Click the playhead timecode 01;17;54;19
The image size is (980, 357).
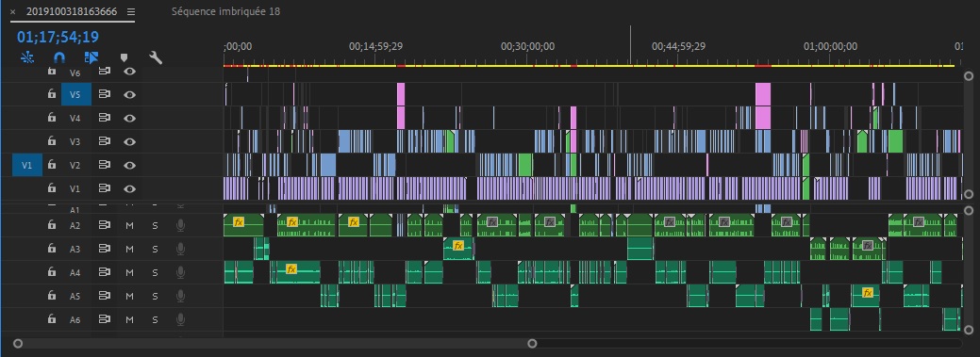tap(58, 37)
